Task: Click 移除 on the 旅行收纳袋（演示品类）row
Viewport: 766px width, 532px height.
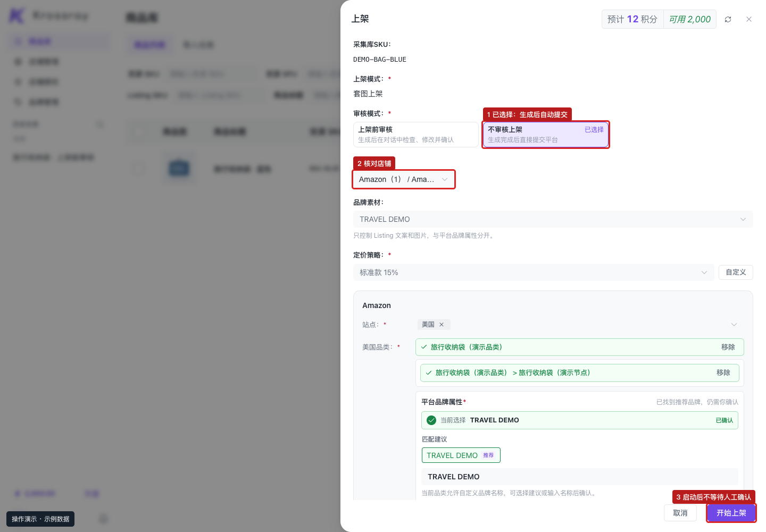Action: pos(728,347)
